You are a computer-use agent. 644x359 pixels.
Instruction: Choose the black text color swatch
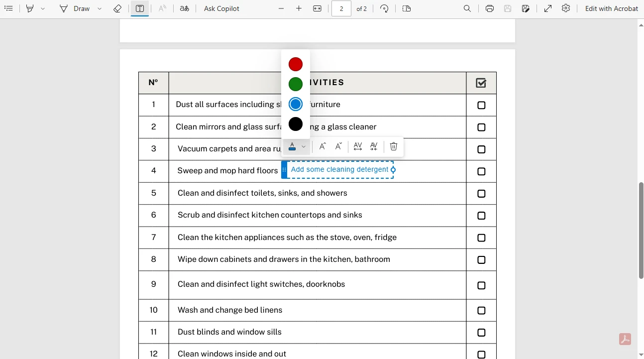click(296, 124)
